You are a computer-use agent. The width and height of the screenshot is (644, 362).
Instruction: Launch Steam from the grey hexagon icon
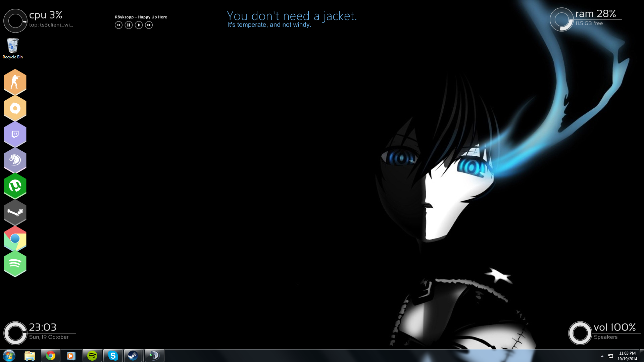[x=15, y=212]
